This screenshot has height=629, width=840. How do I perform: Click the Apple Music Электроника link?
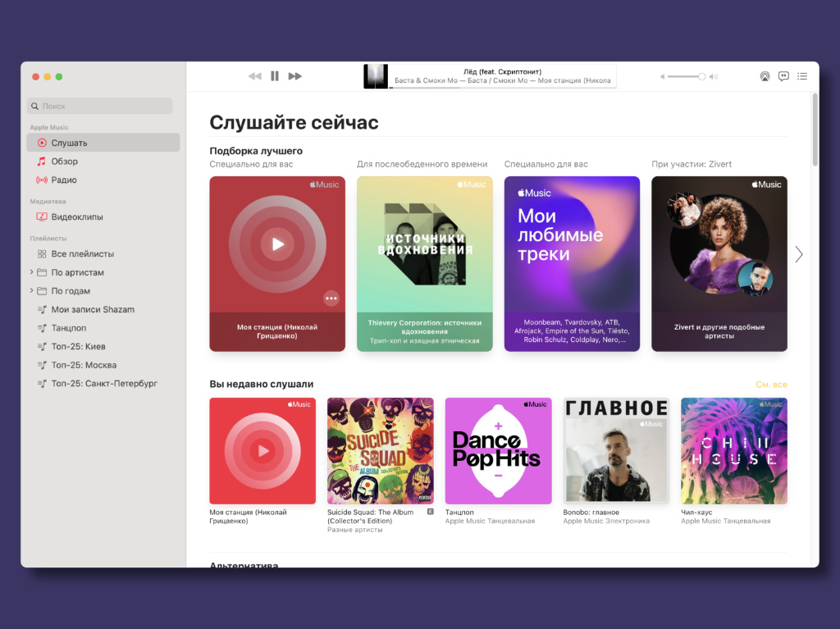[x=606, y=521]
